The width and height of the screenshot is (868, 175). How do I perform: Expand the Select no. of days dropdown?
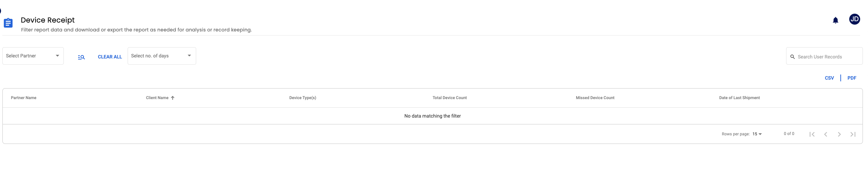point(162,56)
